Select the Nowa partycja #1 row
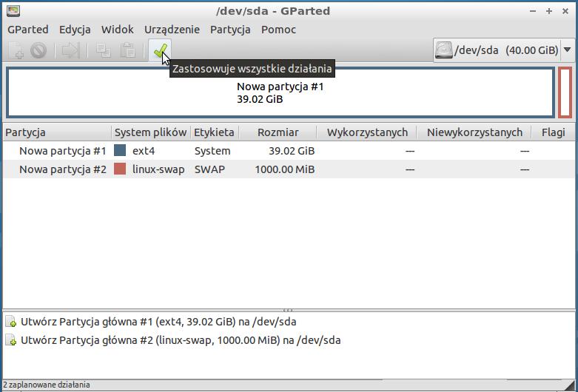Screen dimensions: 578x392 pyautogui.click(x=289, y=151)
